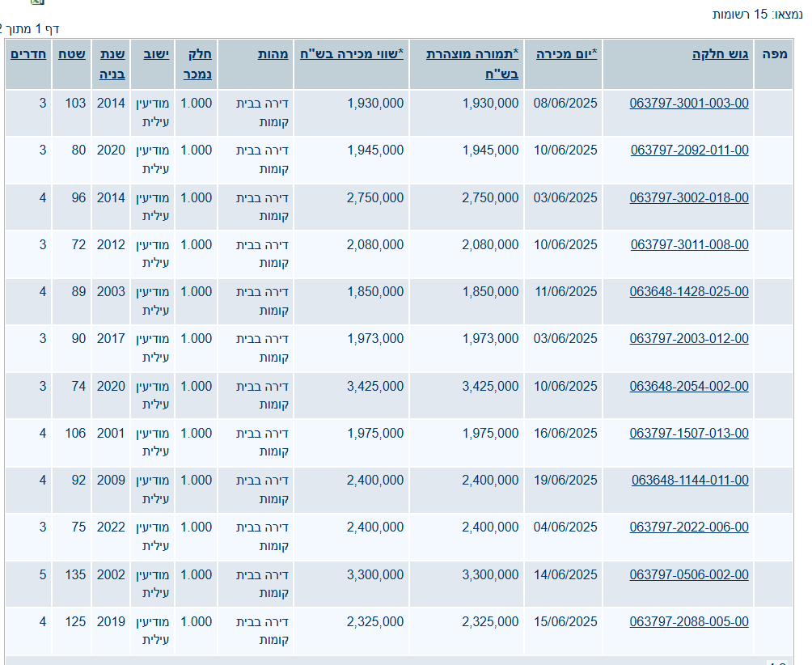Click construction year 2022
Image resolution: width=812 pixels, height=665 pixels.
pyautogui.click(x=111, y=527)
